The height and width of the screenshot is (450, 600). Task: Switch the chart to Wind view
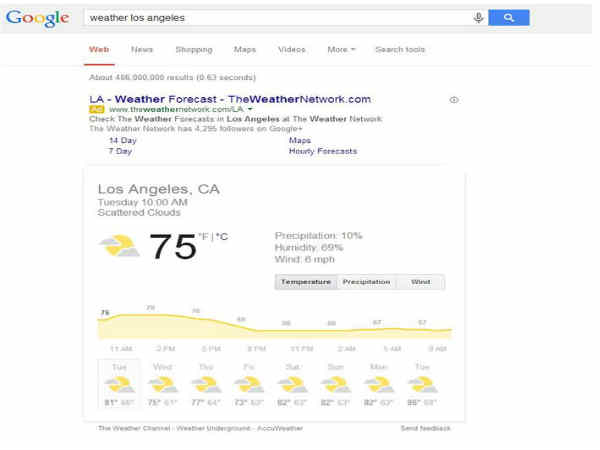coord(421,282)
